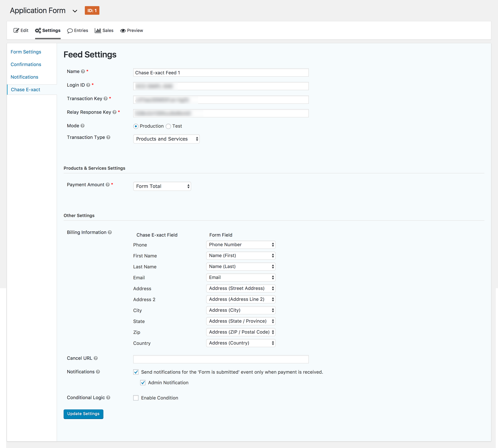Uncheck the Admin Notification checkbox
This screenshot has height=448, width=498.
pos(143,383)
